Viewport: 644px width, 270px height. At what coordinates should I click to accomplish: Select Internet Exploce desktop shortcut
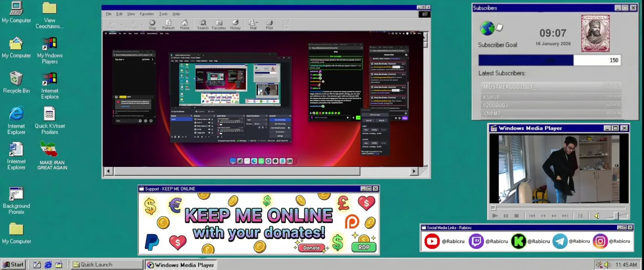click(49, 86)
